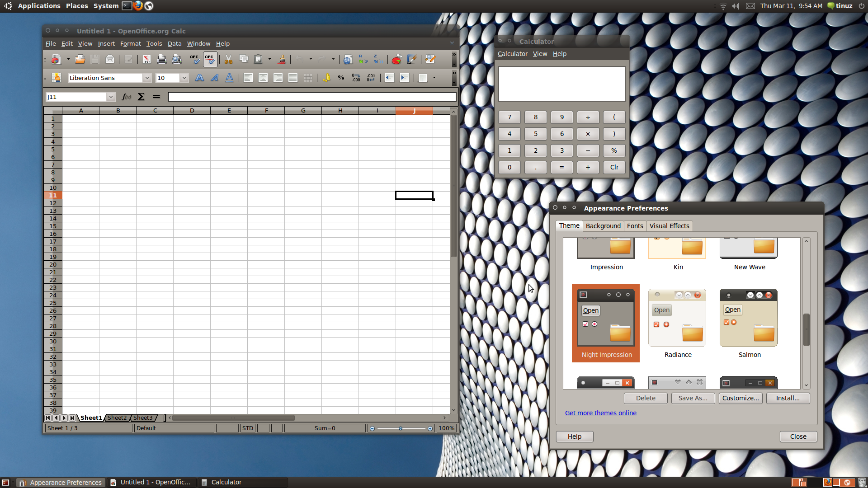Viewport: 868px width, 488px height.
Task: Delete Decimal Place icon
Action: [371, 78]
